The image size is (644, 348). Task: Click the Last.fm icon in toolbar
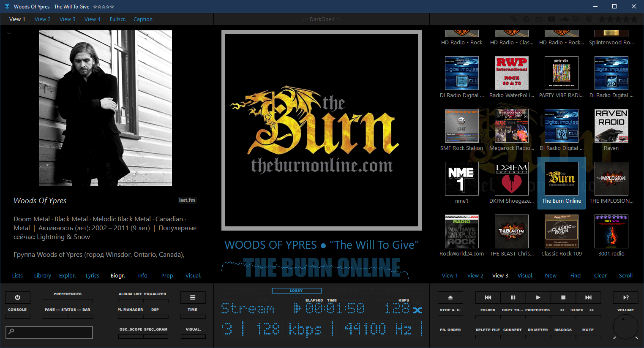pos(539,19)
